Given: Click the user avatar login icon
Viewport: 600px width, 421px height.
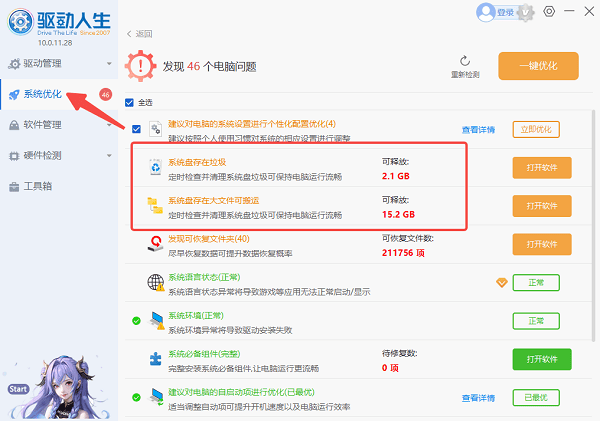Looking at the screenshot, I should pos(487,12).
